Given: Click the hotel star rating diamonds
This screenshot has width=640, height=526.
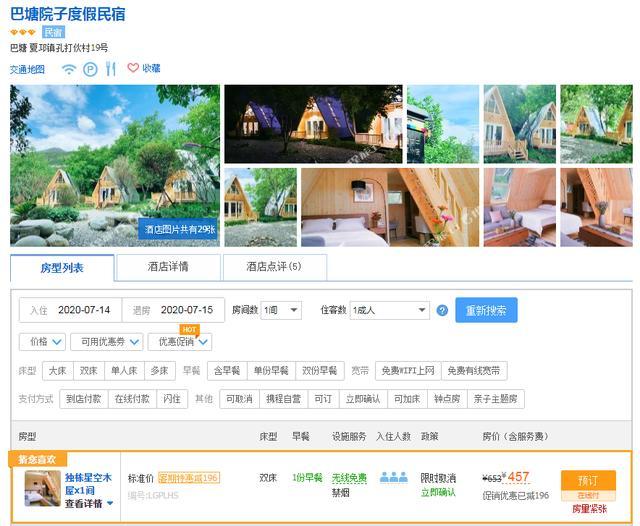Looking at the screenshot, I should click(23, 32).
